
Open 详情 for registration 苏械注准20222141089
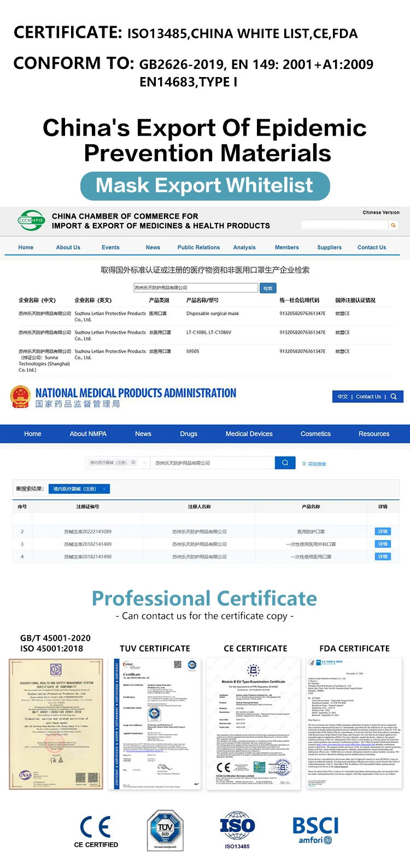383,531
